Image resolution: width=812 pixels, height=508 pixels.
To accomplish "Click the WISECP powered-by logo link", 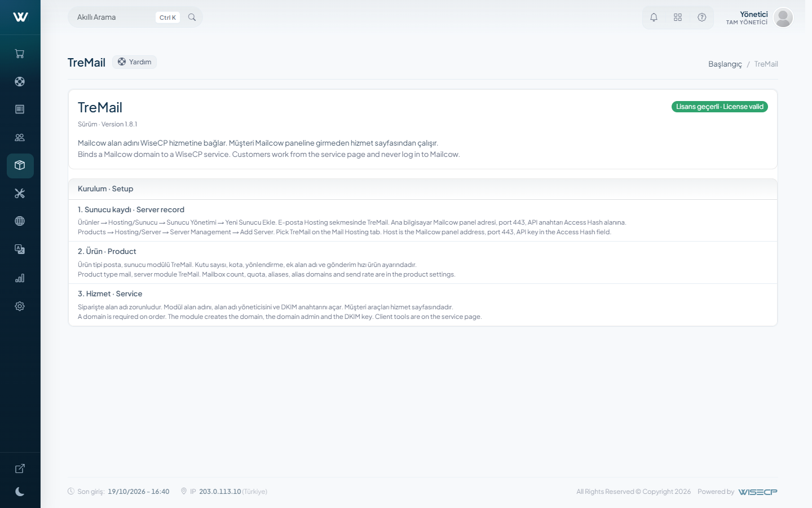I will [x=758, y=492].
